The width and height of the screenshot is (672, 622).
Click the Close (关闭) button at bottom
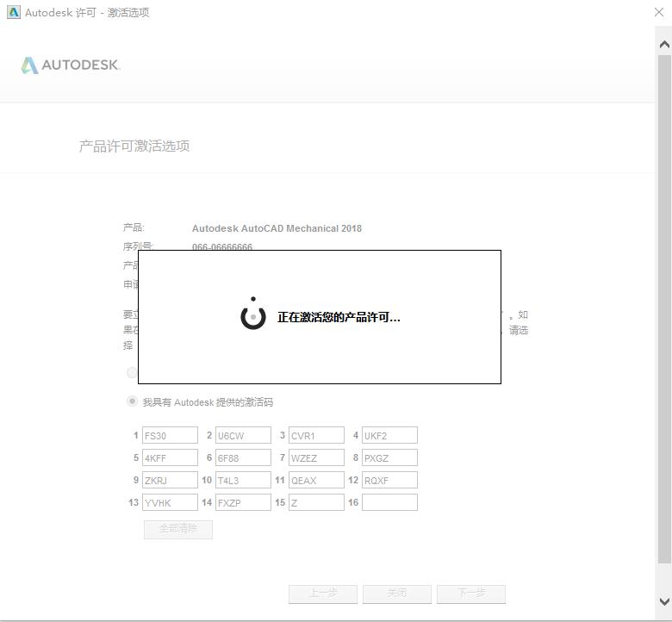click(x=397, y=594)
